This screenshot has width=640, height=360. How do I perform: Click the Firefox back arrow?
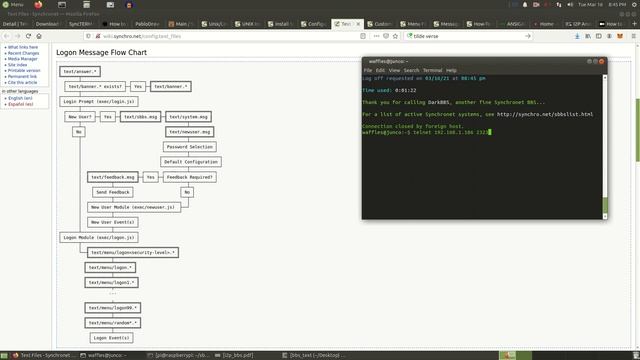tap(7, 36)
